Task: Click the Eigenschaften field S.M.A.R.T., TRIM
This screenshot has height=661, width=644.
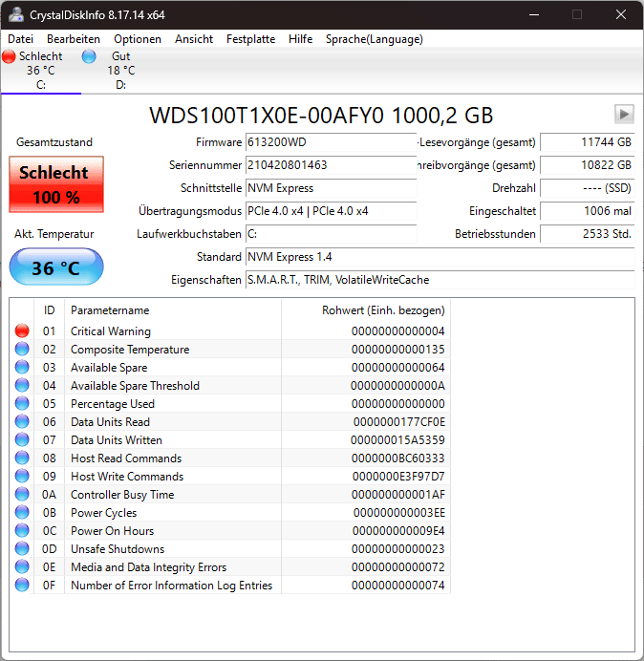Action: pos(440,280)
